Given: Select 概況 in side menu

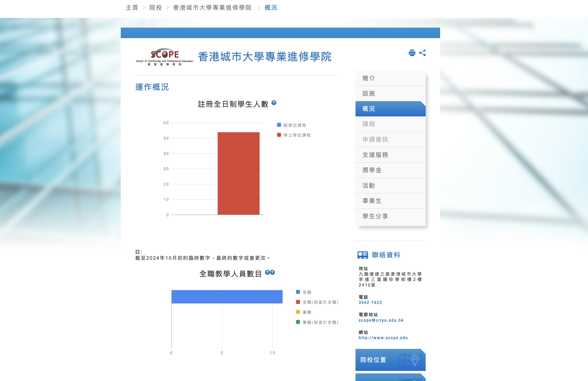Looking at the screenshot, I should click(390, 109).
